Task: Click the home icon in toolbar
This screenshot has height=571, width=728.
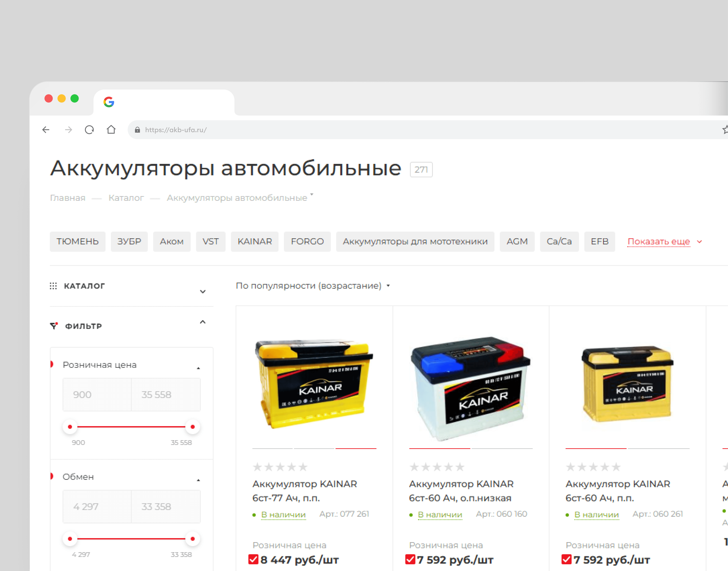Action: click(x=111, y=129)
